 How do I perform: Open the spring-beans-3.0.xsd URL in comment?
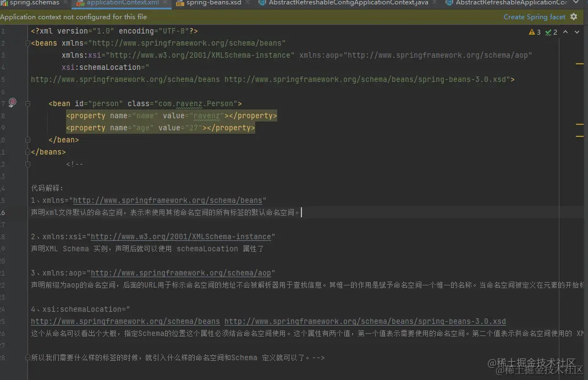(365, 322)
